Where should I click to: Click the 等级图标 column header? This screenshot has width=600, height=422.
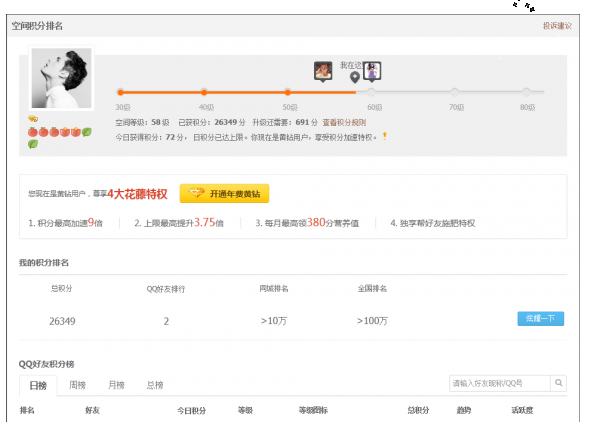313,410
